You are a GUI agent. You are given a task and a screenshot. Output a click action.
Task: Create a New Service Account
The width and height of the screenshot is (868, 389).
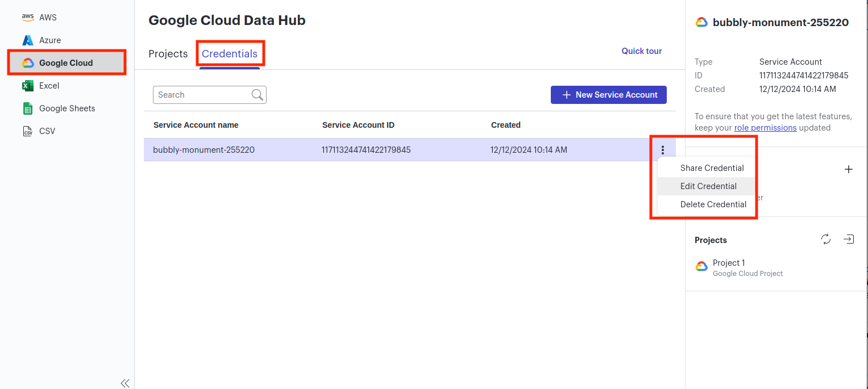609,95
